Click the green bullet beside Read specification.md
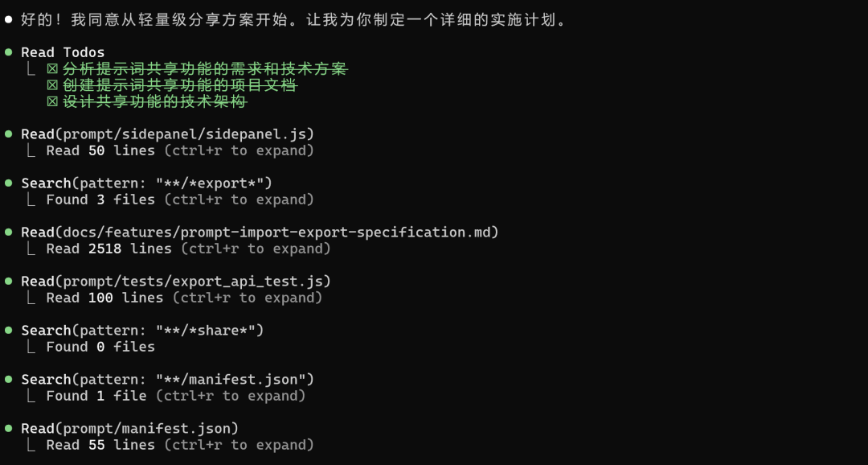Viewport: 868px width, 465px height. pos(8,232)
